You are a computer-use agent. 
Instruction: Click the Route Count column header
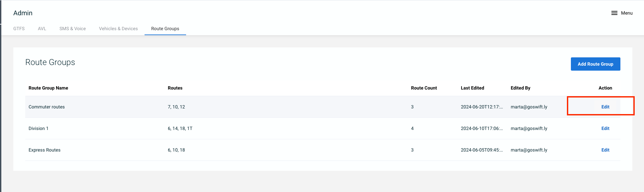tap(424, 88)
